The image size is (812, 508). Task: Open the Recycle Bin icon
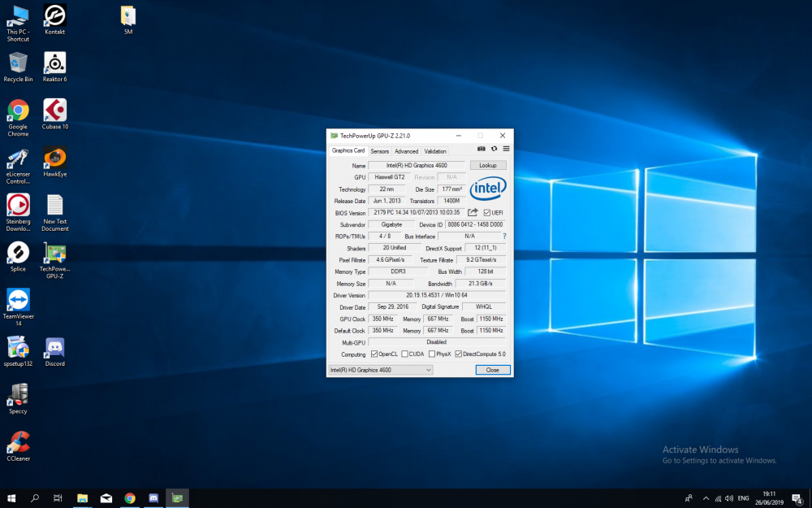(x=18, y=67)
